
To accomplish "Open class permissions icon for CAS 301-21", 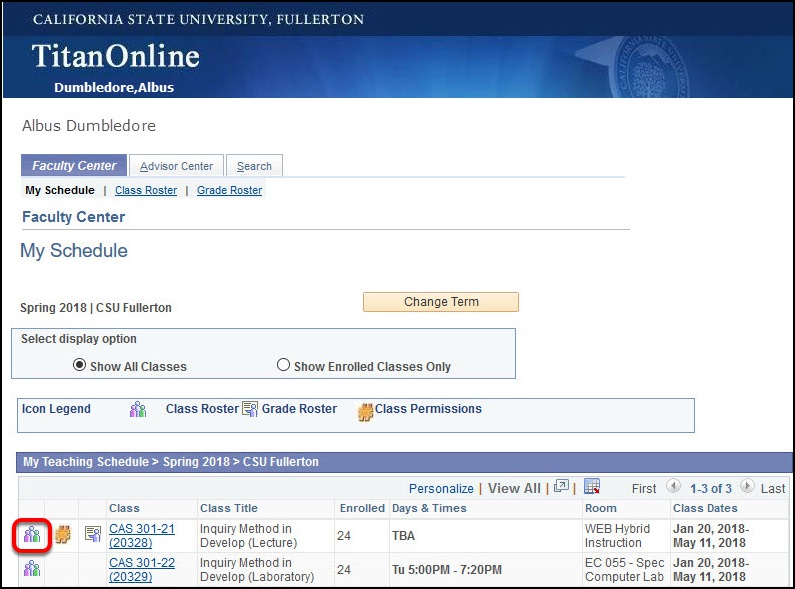I will click(x=63, y=534).
